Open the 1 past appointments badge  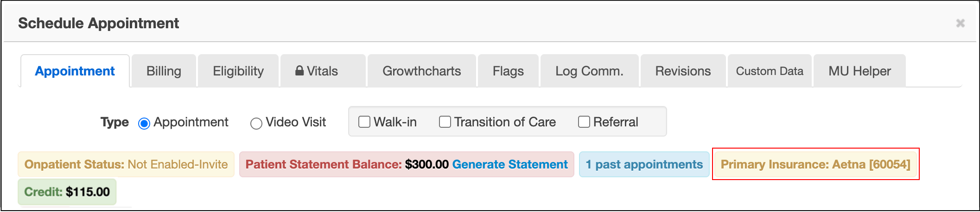pyautogui.click(x=644, y=164)
